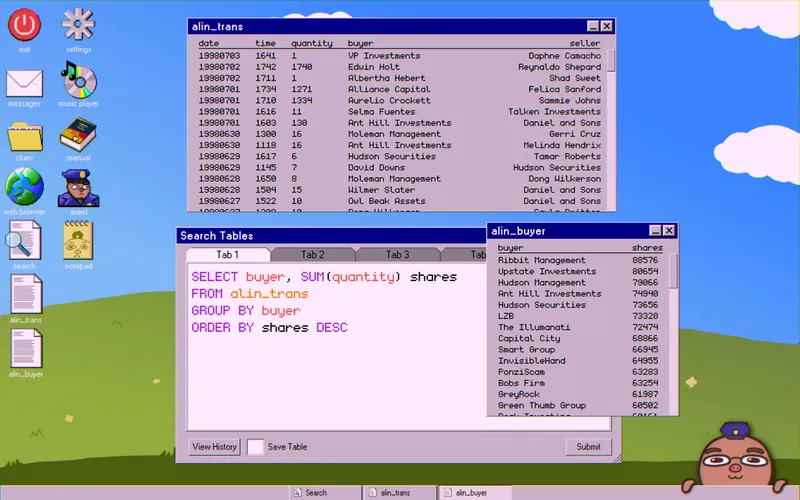
Task: Select the Upstate Investments row in alin_buyer
Action: point(579,271)
